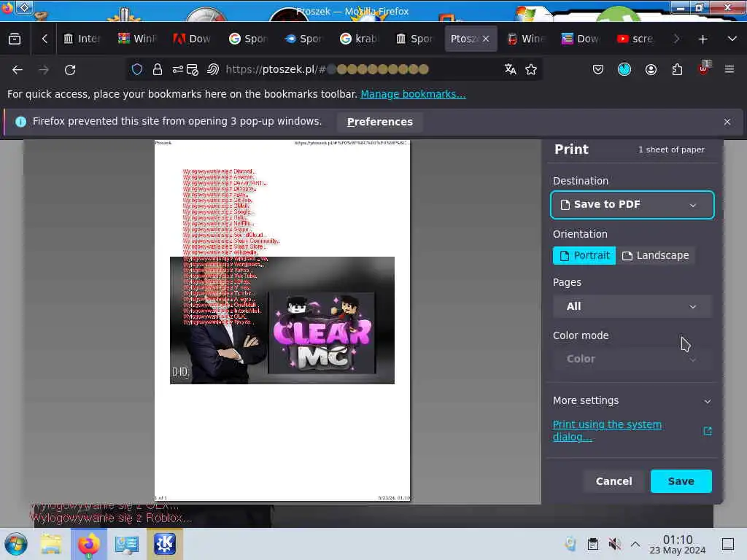747x560 pixels.
Task: Open clipboard tray icon
Action: 592,544
